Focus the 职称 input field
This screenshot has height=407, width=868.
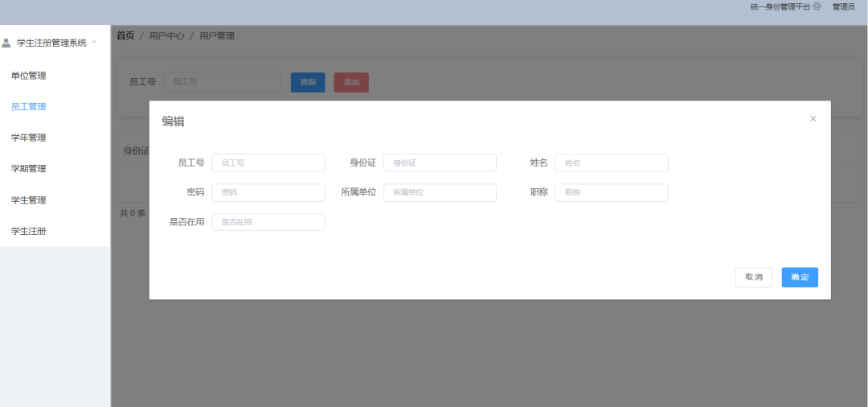(611, 192)
